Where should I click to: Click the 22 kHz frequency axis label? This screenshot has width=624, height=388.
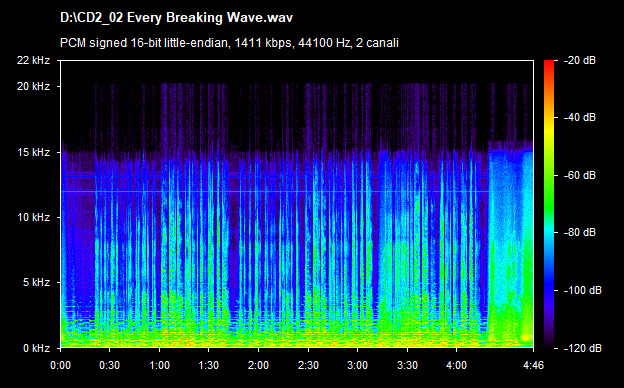tap(33, 60)
